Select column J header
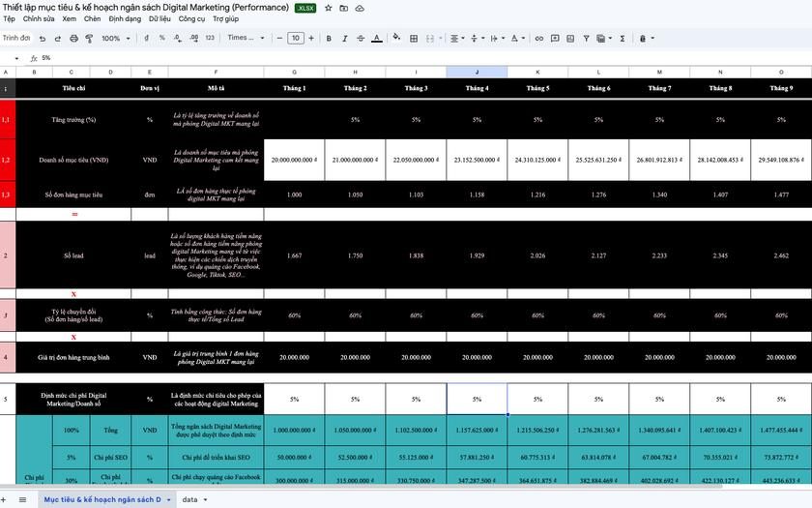This screenshot has width=812, height=508. click(x=477, y=72)
